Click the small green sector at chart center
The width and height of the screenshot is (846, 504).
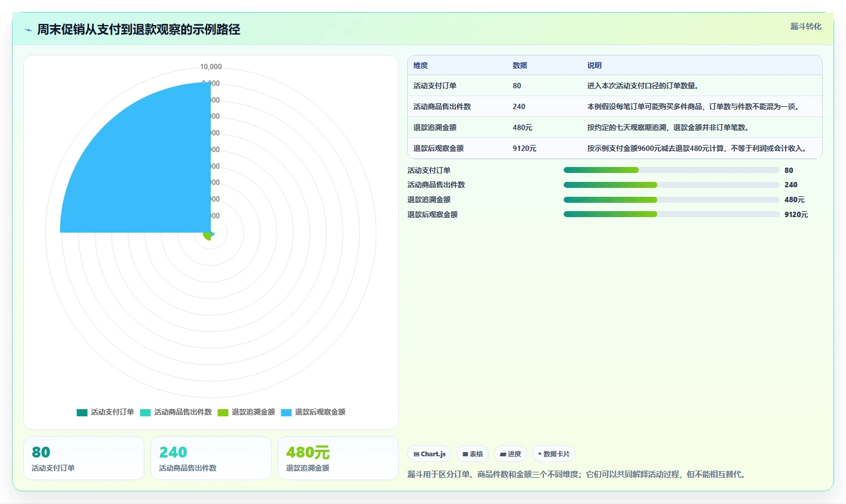point(208,236)
